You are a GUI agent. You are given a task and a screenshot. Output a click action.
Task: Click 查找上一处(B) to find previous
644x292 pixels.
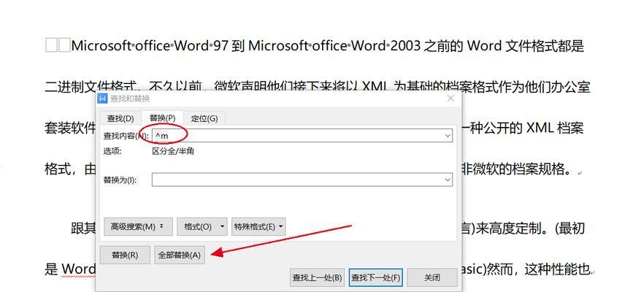(x=317, y=277)
